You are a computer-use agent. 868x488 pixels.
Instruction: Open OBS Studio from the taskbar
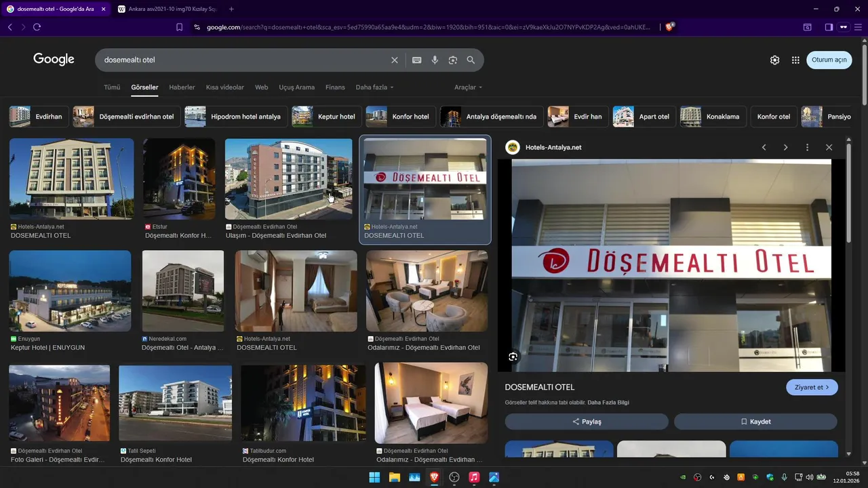click(454, 477)
